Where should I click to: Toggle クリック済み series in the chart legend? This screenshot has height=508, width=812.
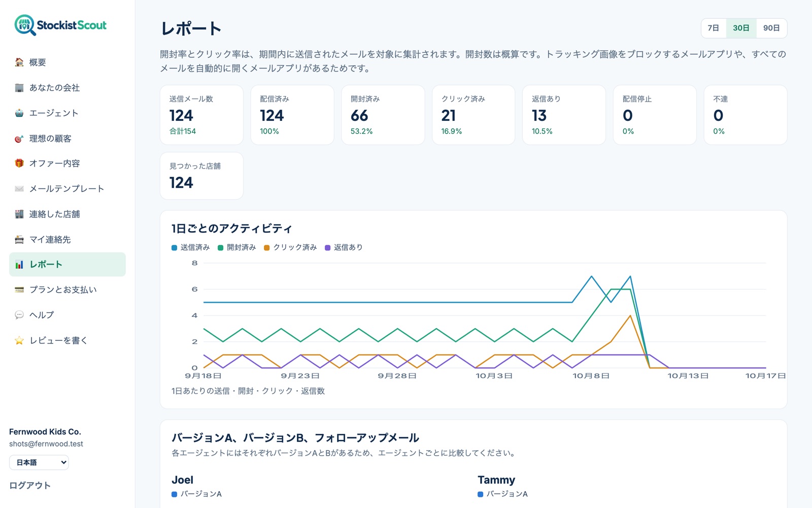click(x=290, y=247)
